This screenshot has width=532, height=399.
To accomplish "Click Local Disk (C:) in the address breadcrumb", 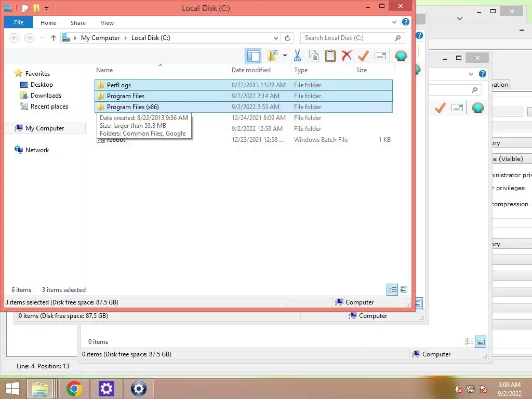I will coord(151,38).
